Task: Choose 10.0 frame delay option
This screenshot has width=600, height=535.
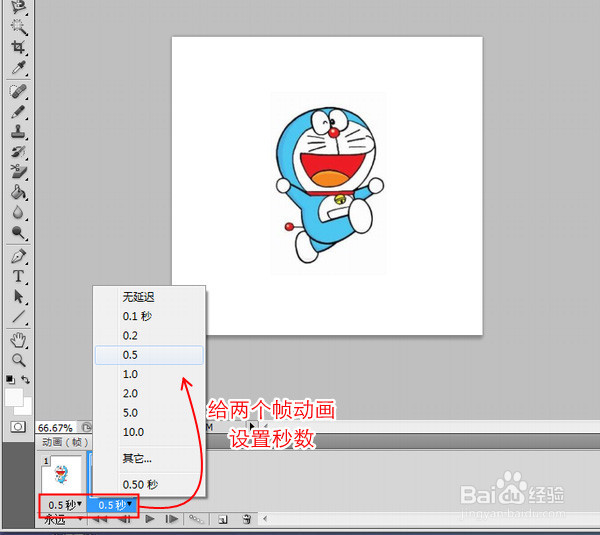Action: 149,432
